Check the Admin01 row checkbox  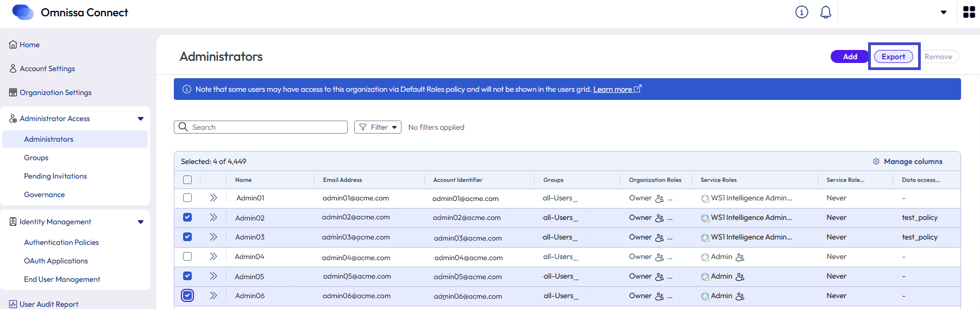187,198
